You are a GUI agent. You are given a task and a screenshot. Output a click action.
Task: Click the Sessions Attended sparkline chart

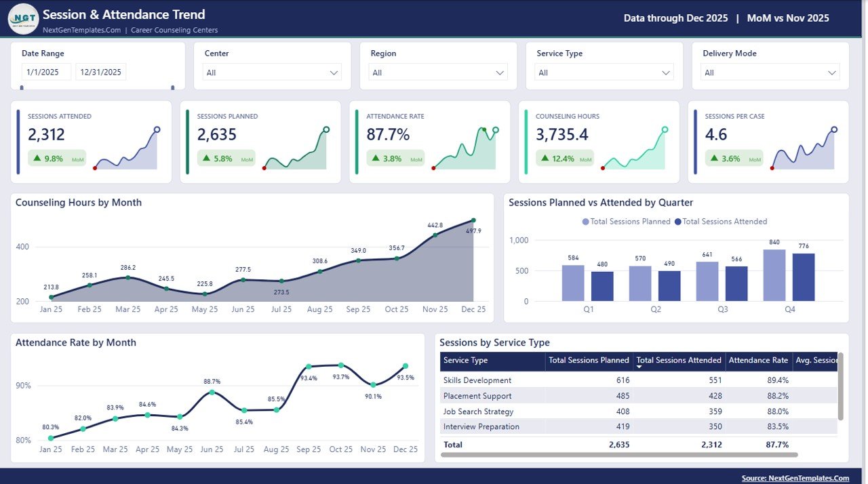point(126,148)
